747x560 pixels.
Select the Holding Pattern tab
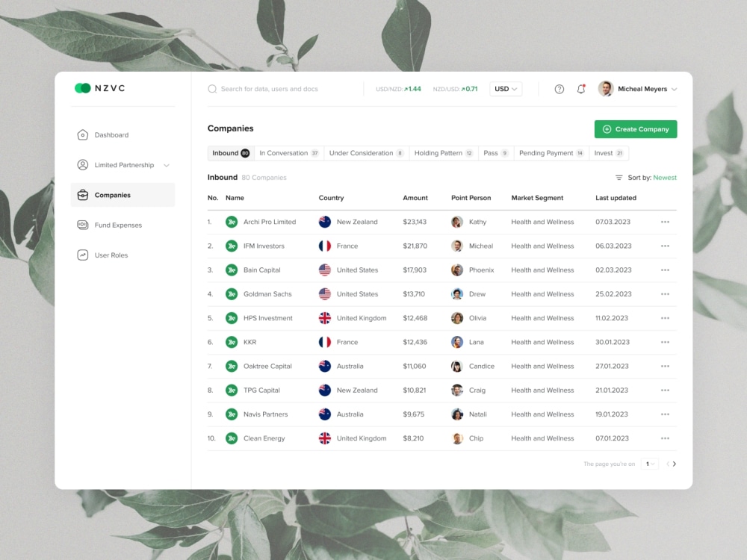tap(443, 153)
